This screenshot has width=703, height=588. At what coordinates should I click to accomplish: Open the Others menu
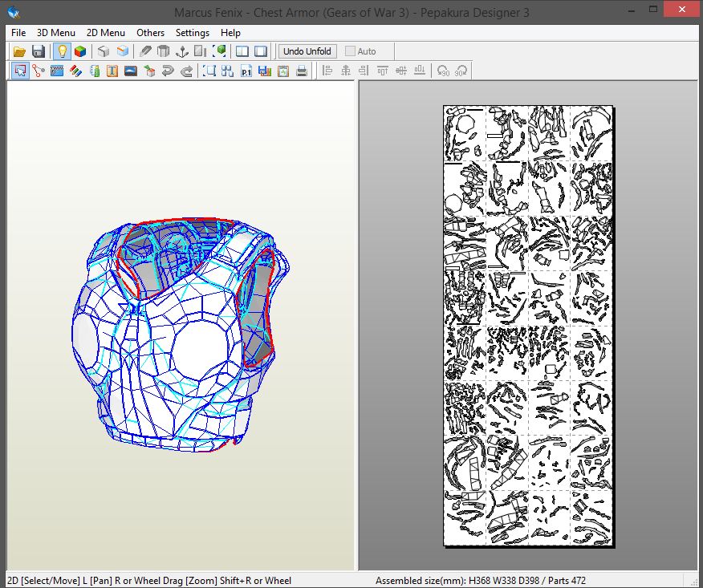[x=151, y=33]
